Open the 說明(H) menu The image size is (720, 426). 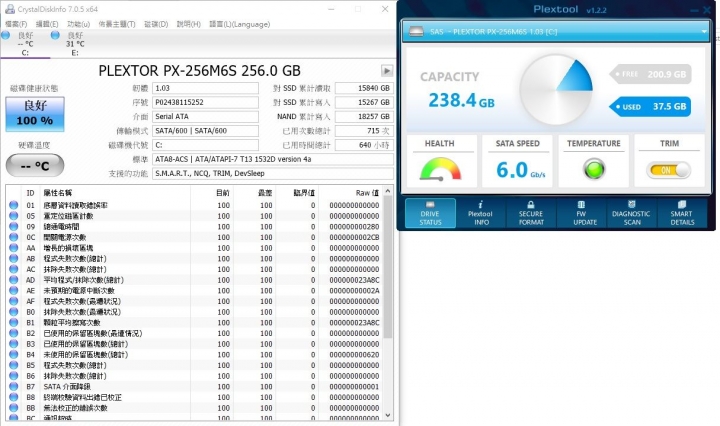coord(189,24)
